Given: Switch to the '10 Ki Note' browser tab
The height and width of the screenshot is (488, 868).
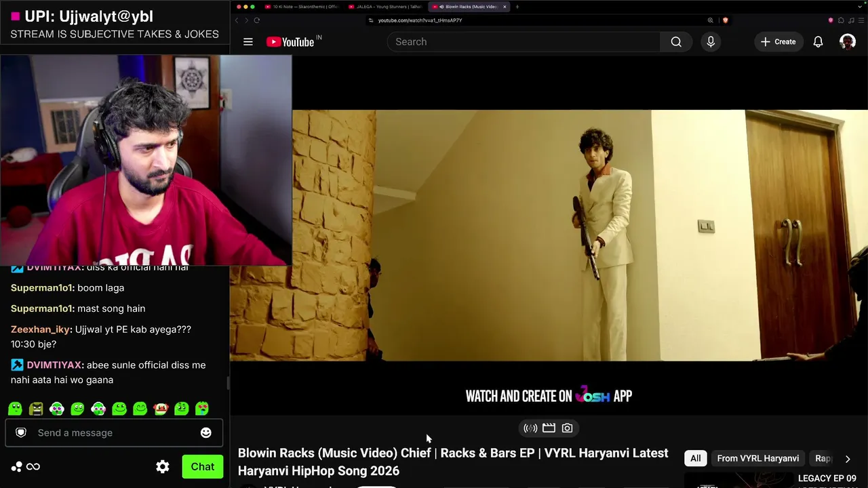Looking at the screenshot, I should tap(302, 7).
